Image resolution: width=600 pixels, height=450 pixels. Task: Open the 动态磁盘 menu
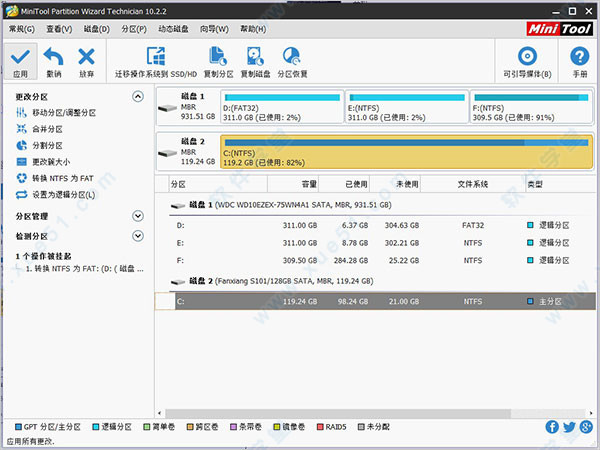point(173,29)
